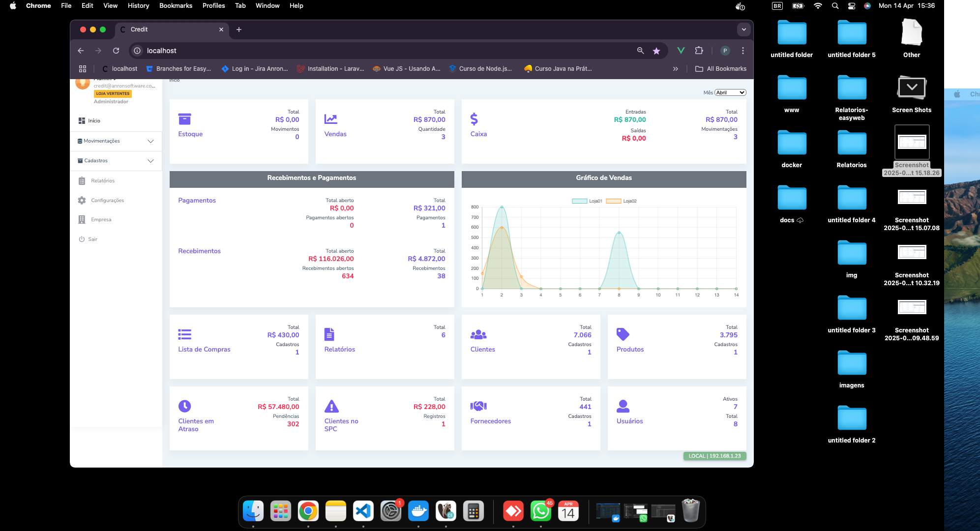Expand the Cadastros sidebar menu
Screen dimensions: 980x531
tap(116, 161)
